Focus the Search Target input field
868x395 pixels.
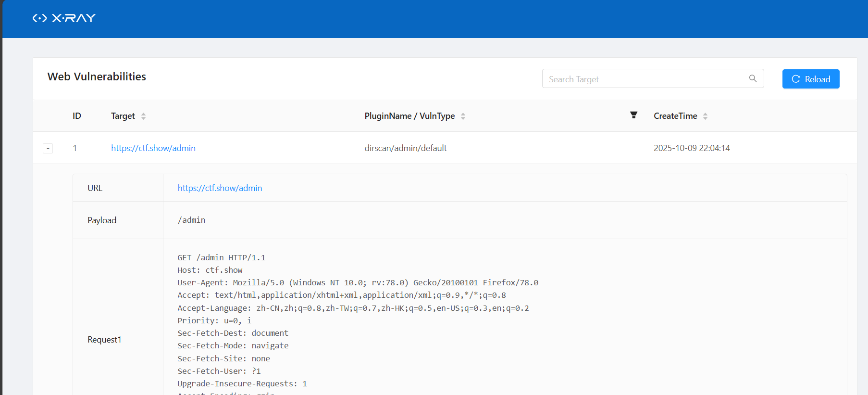click(x=644, y=79)
